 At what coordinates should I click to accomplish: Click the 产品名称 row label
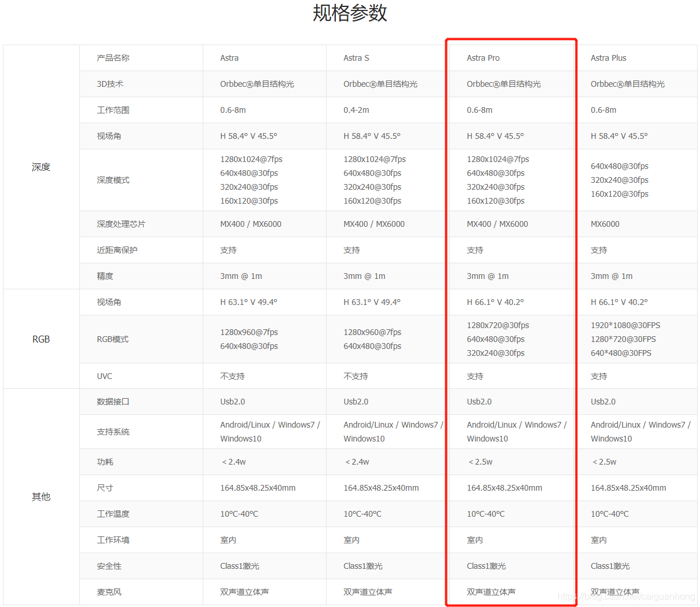point(113,58)
